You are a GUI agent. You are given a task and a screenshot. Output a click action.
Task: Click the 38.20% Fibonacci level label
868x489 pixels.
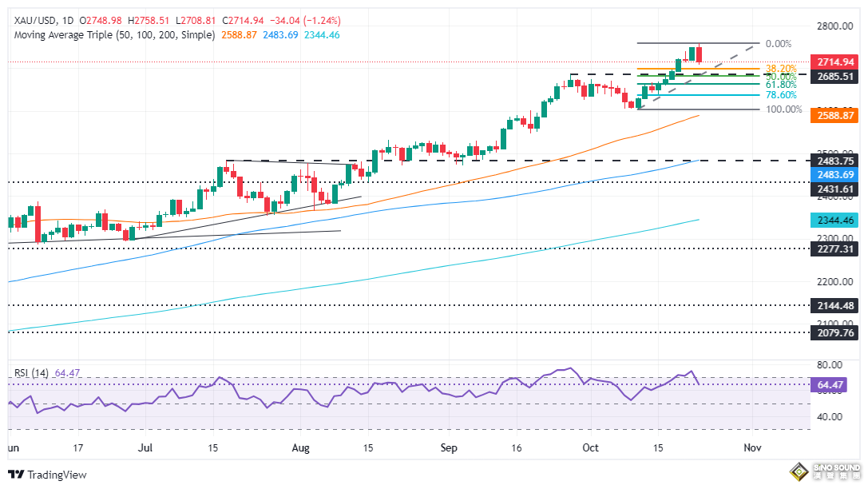point(781,69)
